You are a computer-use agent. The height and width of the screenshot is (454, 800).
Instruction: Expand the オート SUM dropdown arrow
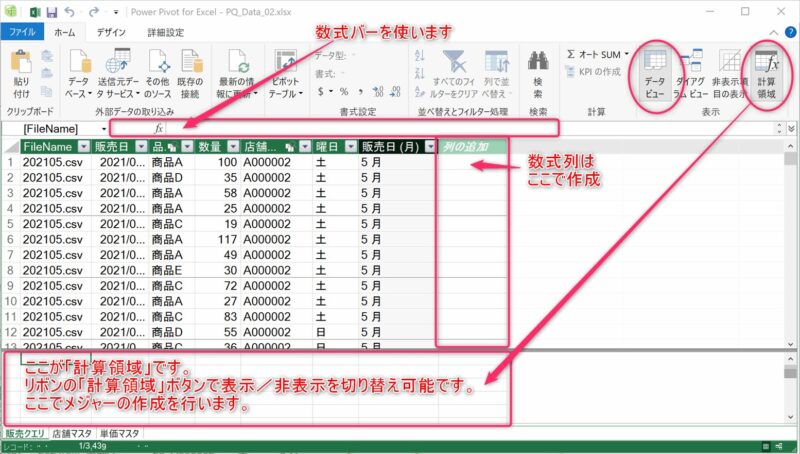click(x=627, y=54)
